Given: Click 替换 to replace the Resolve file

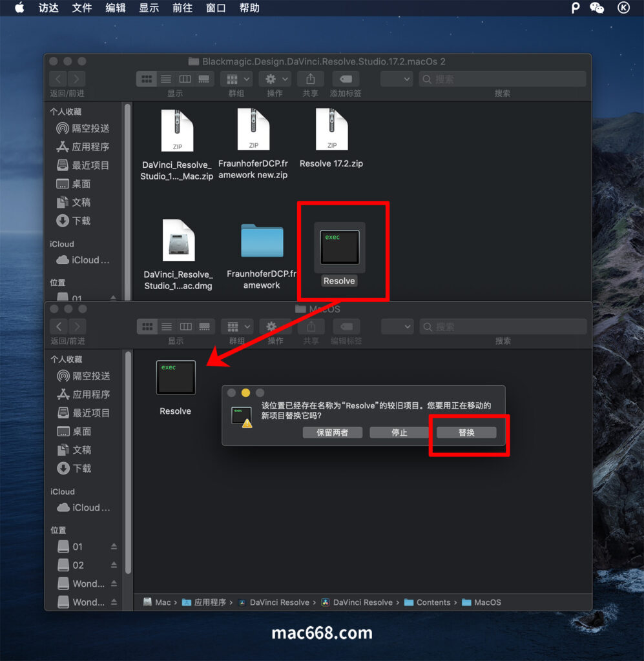Looking at the screenshot, I should coord(466,432).
